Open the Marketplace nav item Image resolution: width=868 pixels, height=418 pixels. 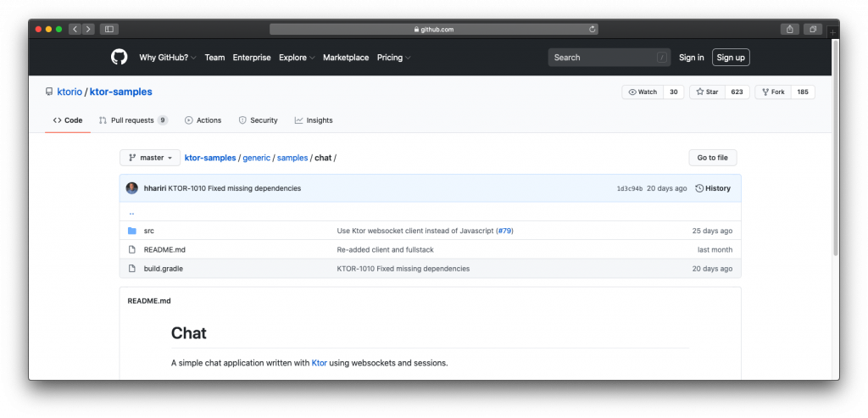pos(346,58)
